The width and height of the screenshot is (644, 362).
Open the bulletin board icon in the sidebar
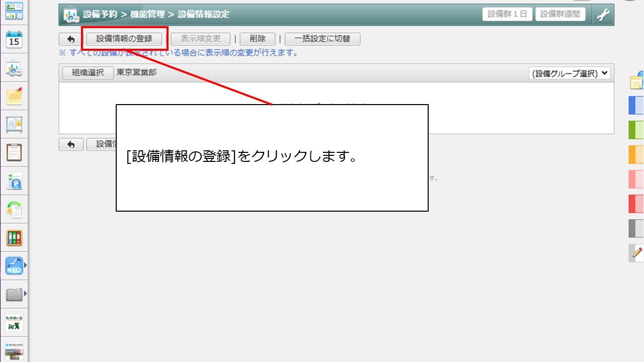pyautogui.click(x=14, y=124)
